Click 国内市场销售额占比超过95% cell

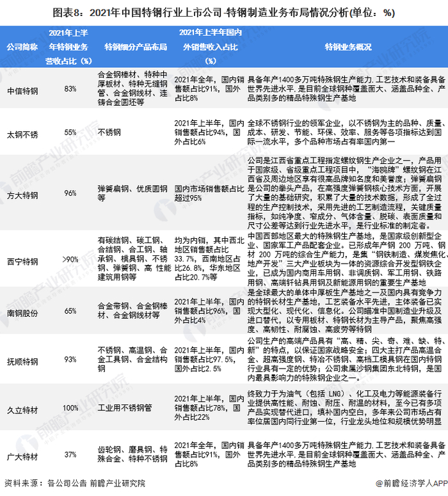point(209,193)
